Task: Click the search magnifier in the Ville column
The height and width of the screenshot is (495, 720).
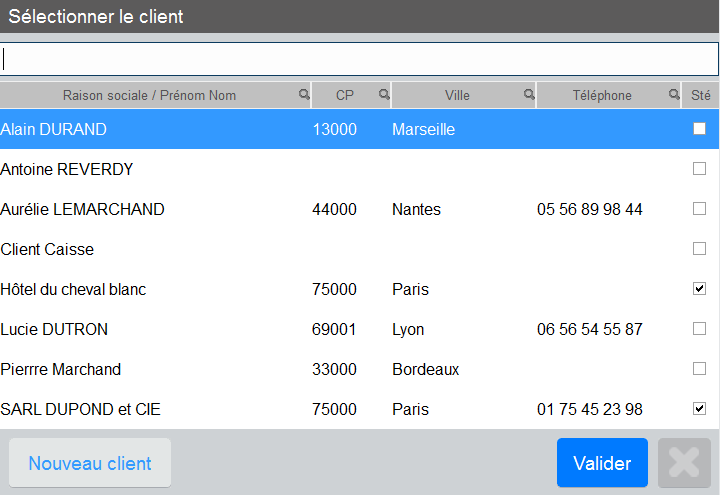Action: tap(529, 95)
